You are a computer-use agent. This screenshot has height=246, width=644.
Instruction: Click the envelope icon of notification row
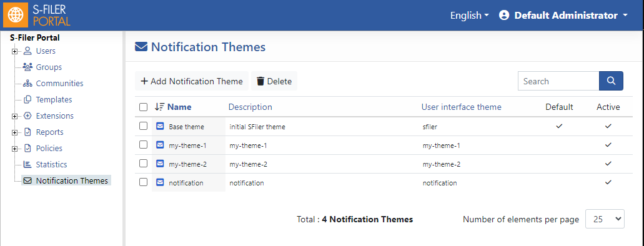point(160,182)
